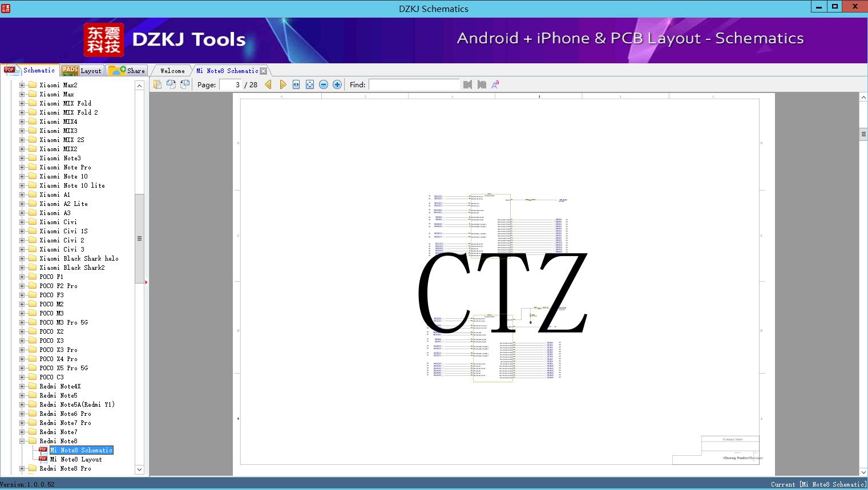868x490 pixels.
Task: Expand the Xiaomi MIX Fold folder
Action: click(22, 103)
